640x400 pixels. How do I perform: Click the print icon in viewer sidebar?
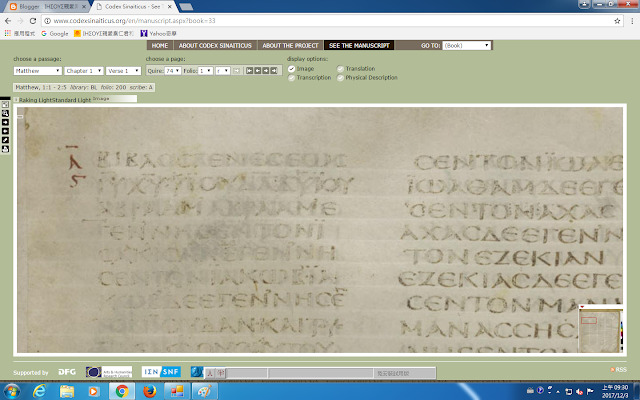pyautogui.click(x=5, y=149)
